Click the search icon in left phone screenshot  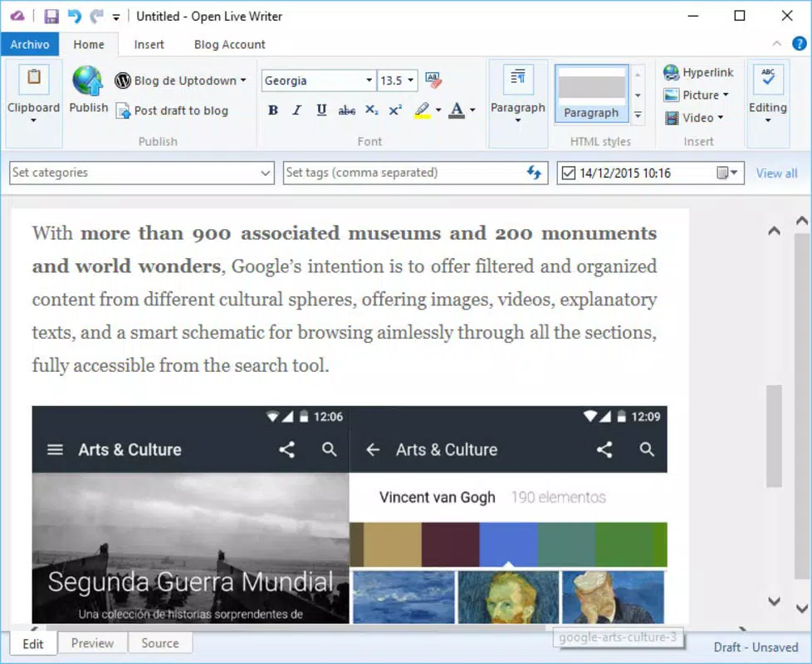pyautogui.click(x=330, y=449)
